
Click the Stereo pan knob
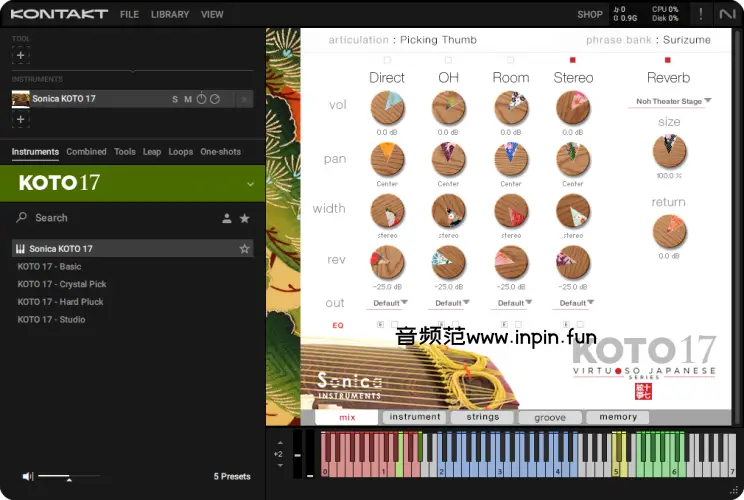(573, 159)
